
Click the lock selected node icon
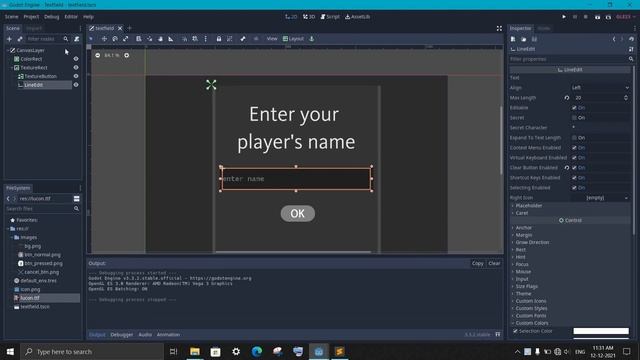(219, 39)
